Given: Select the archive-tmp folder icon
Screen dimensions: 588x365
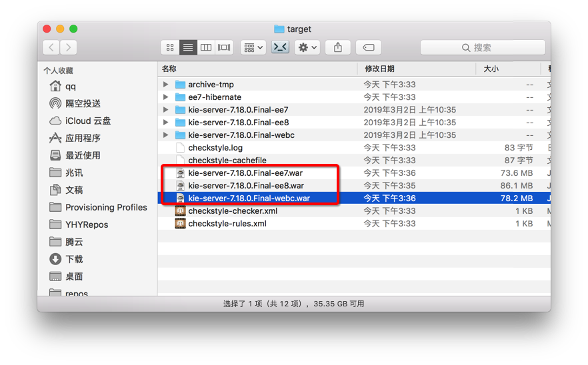Looking at the screenshot, I should click(x=181, y=85).
